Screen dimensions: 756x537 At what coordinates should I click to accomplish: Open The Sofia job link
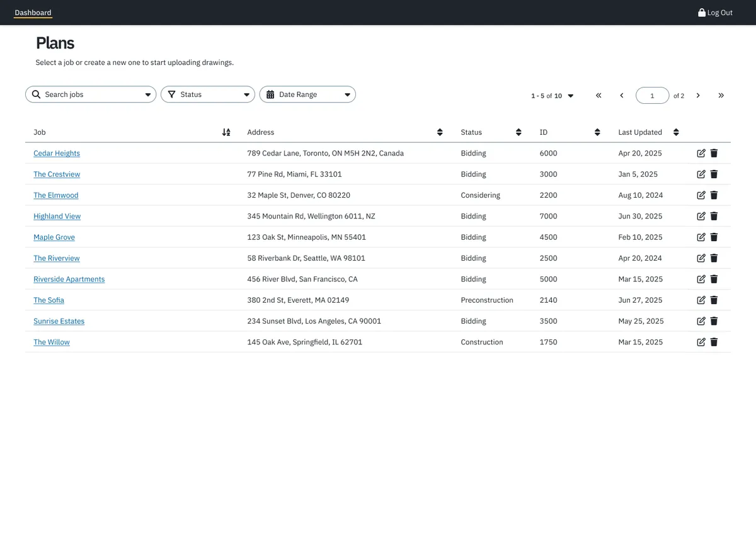click(49, 300)
